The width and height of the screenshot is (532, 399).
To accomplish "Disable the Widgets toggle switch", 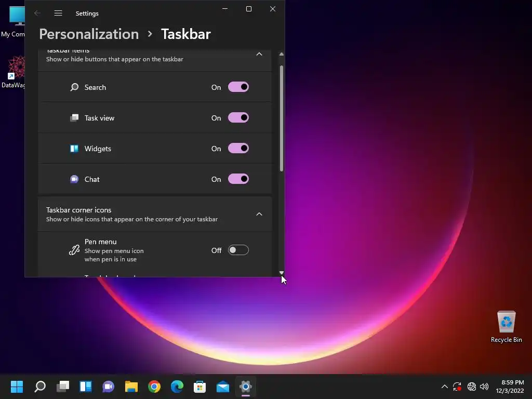I will [x=238, y=148].
